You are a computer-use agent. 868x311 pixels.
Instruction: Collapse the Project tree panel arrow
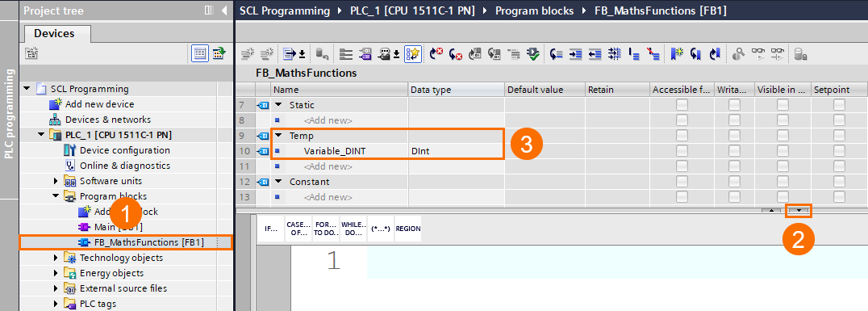pyautogui.click(x=223, y=10)
